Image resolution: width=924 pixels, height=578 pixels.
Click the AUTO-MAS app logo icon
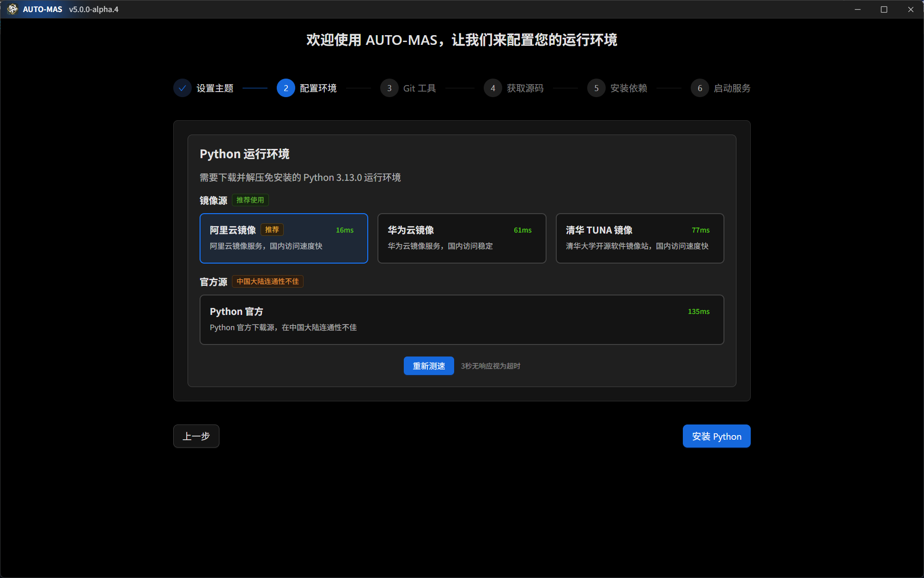12,9
